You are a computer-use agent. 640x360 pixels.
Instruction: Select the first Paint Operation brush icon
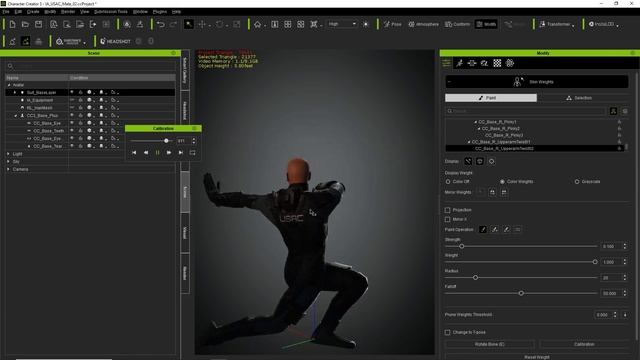coord(483,230)
